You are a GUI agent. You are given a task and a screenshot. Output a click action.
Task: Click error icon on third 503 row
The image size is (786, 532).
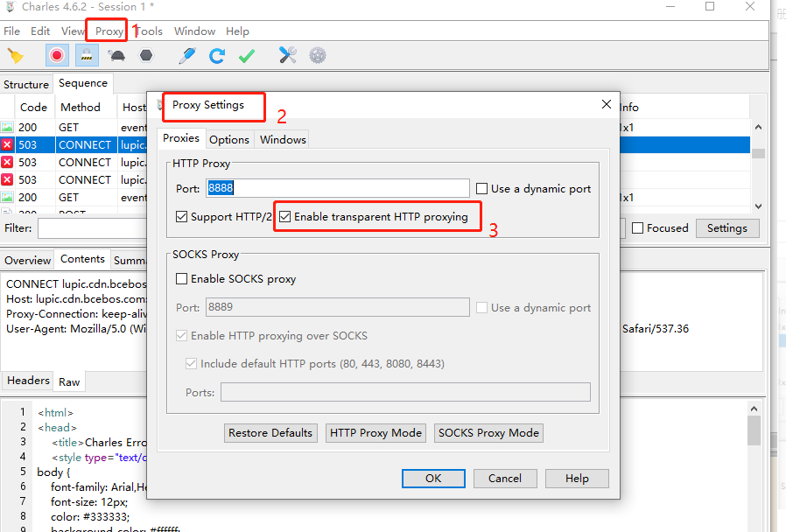pyautogui.click(x=7, y=180)
